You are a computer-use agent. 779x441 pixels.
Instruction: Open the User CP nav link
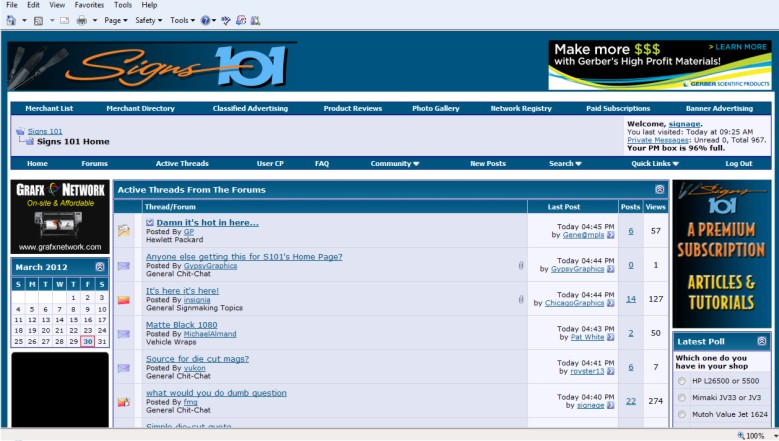(x=270, y=163)
